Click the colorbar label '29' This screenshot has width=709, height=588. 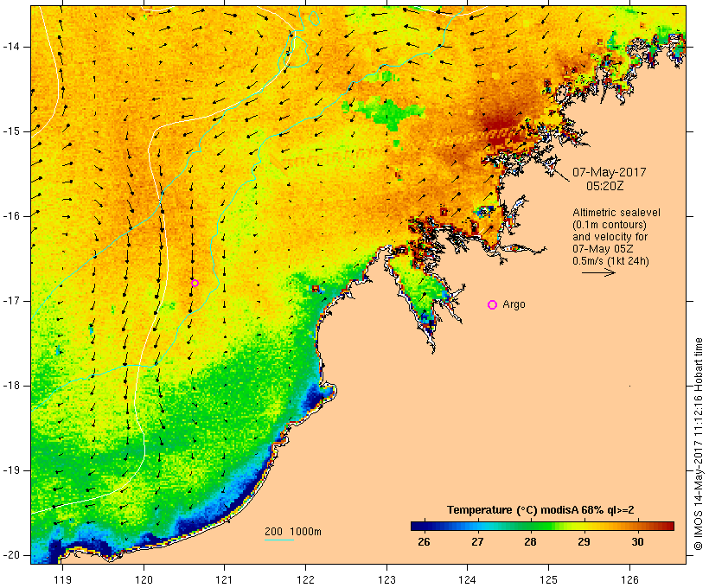point(584,542)
